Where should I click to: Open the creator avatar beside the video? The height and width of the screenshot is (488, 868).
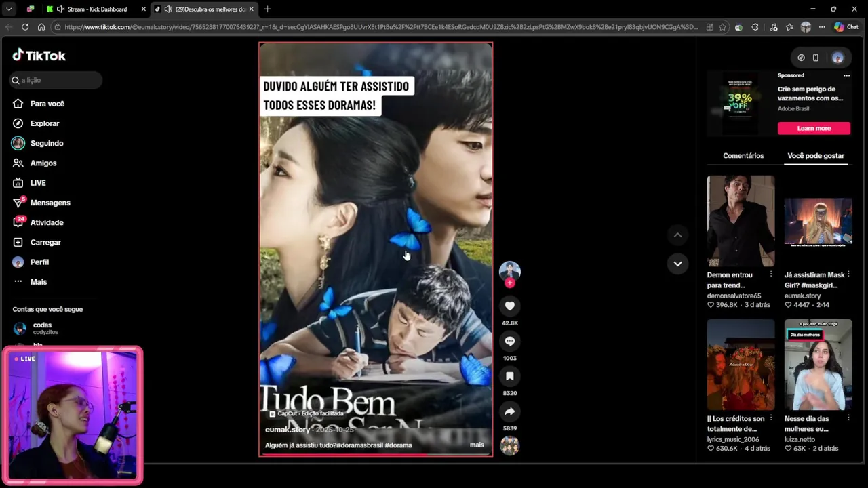coord(510,271)
